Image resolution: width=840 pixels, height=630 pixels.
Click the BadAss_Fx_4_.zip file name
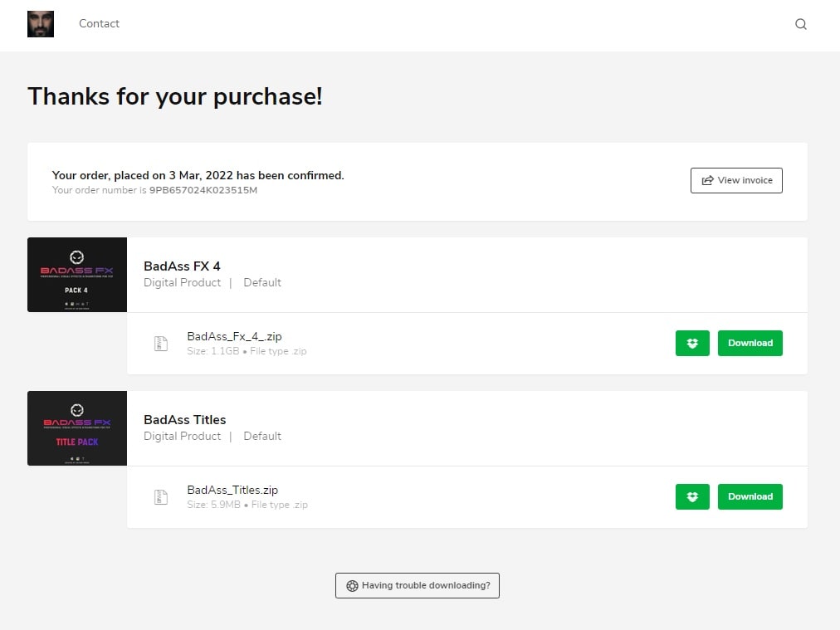pyautogui.click(x=234, y=336)
